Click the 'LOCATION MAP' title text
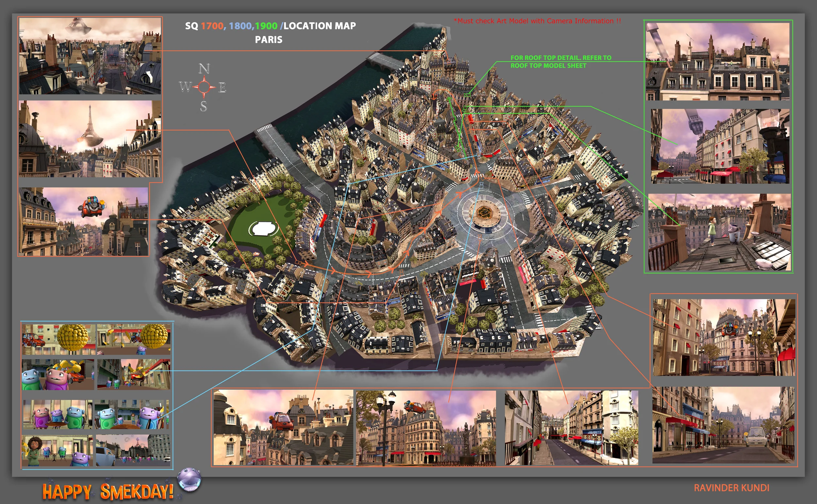817x504 pixels. click(320, 26)
